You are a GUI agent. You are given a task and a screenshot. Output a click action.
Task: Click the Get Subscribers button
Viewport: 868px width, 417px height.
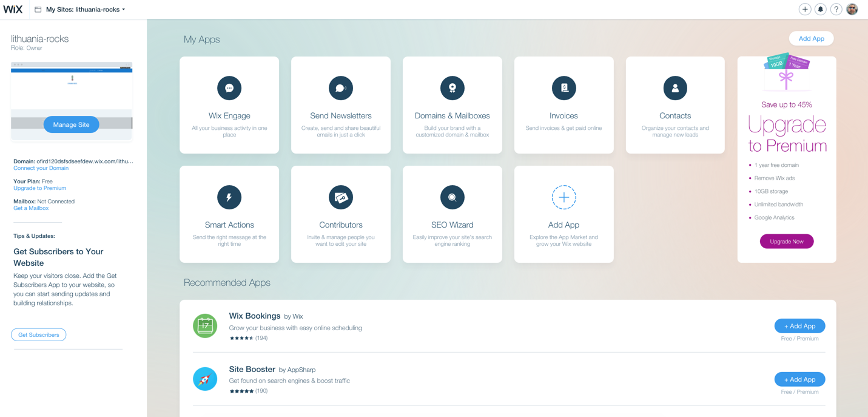coord(39,335)
